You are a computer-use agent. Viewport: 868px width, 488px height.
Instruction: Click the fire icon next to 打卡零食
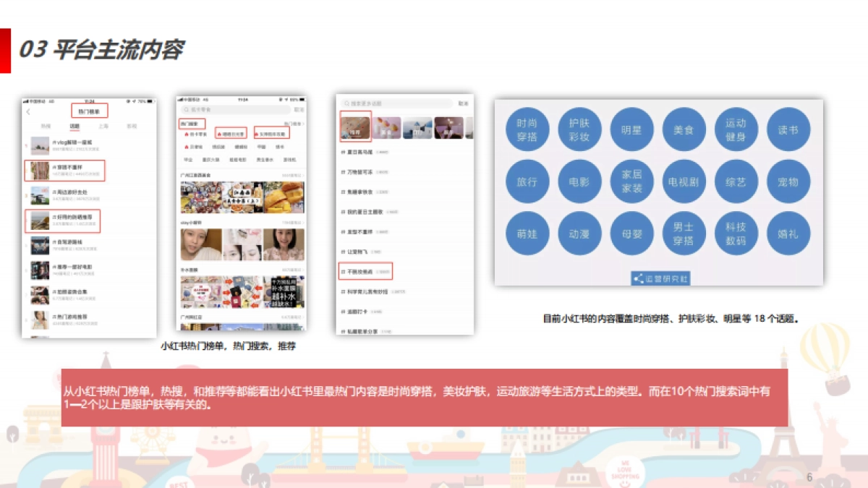(x=187, y=136)
